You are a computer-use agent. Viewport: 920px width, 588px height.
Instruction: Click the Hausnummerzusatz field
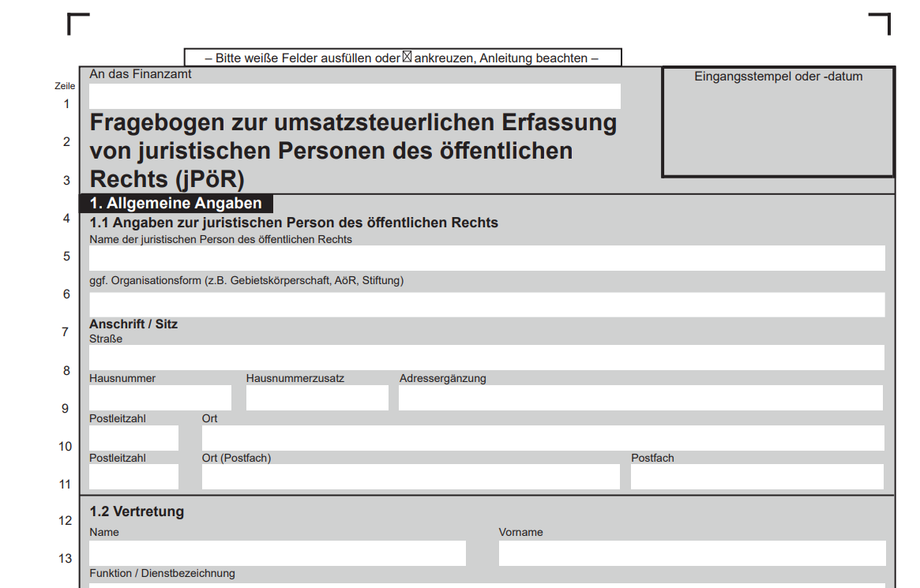pos(317,398)
